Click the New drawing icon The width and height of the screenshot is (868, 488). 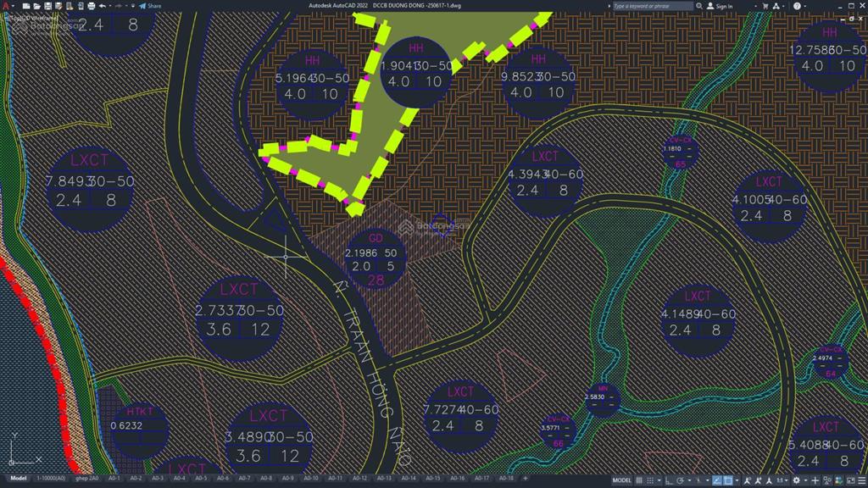[x=26, y=6]
